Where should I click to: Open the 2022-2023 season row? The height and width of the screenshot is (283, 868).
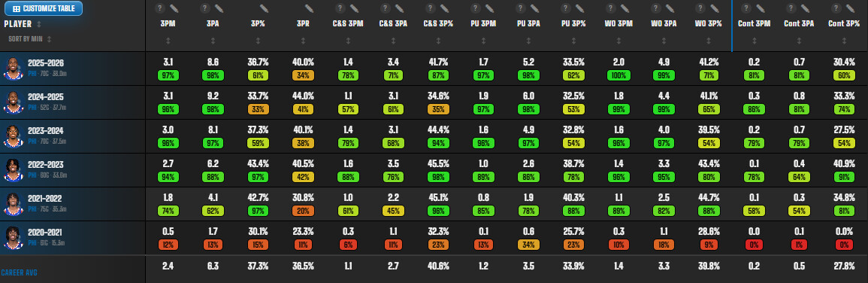(x=434, y=170)
